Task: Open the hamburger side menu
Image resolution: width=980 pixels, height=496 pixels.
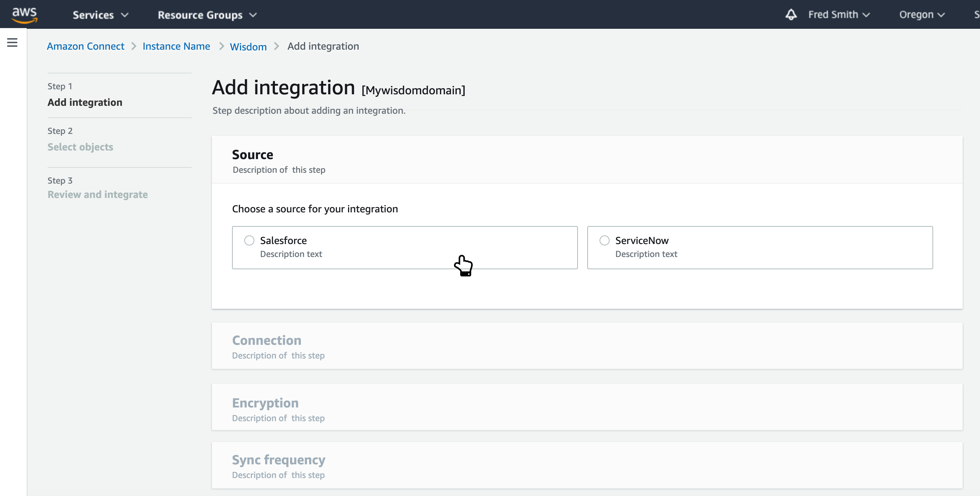Action: 12,42
